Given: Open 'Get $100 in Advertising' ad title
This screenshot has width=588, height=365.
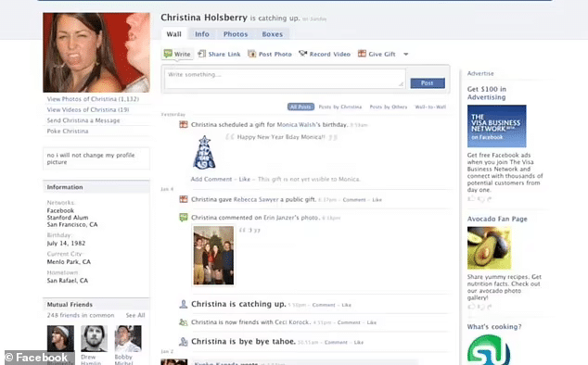Looking at the screenshot, I should (487, 93).
